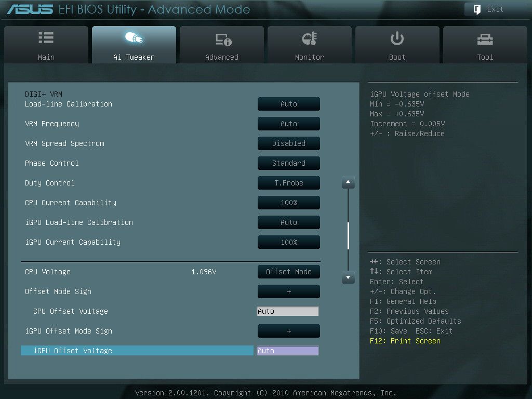Click the F10: Save ESC: Exit hint
The image size is (532, 399).
411,331
